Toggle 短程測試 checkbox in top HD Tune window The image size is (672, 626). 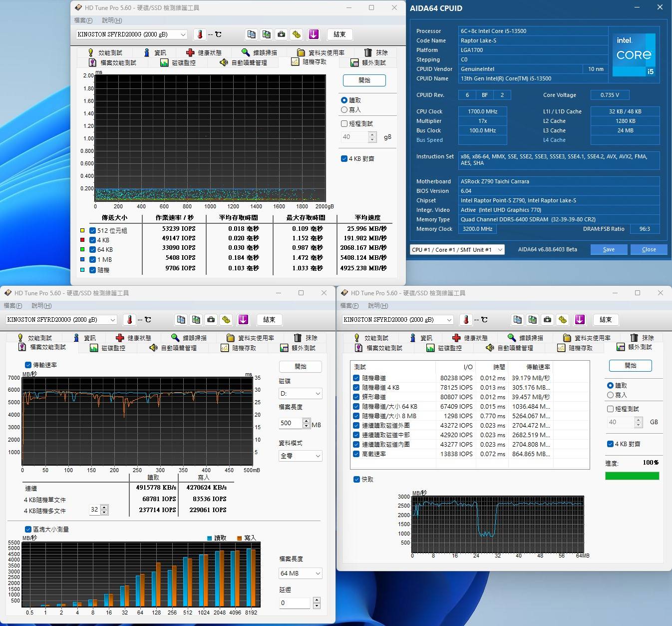344,123
